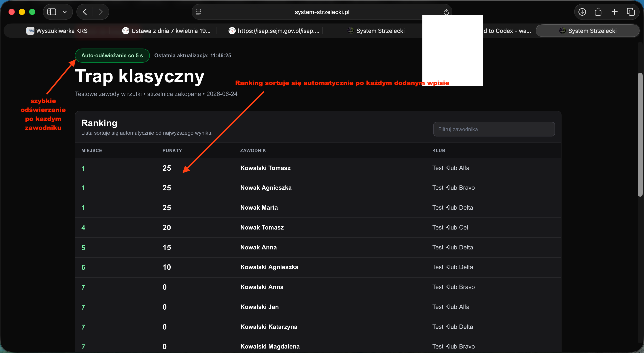Click the page vertical scrollbar thumb
Viewport: 644px width, 353px height.
point(640,135)
